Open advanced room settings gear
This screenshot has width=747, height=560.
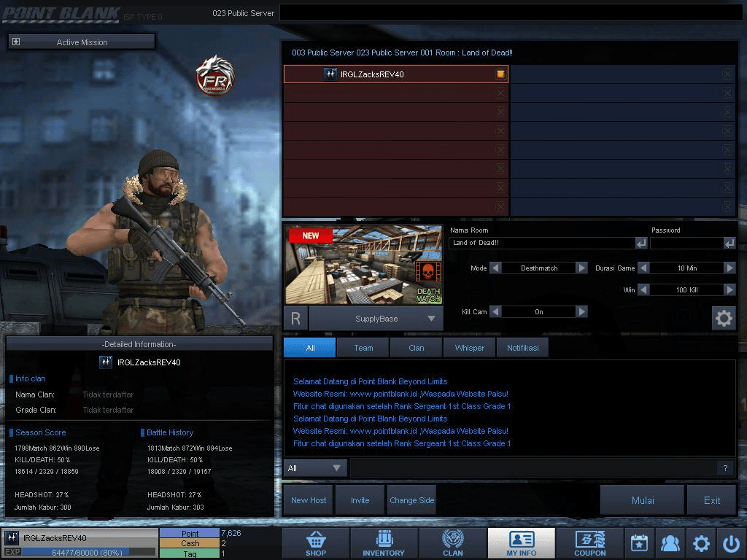[x=724, y=318]
